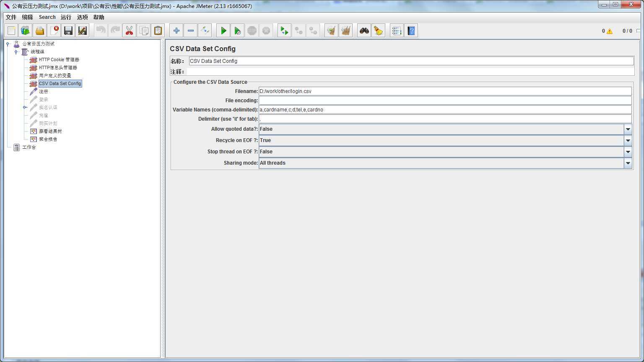The height and width of the screenshot is (362, 644).
Task: Collapse the 线程组 tree node handle
Action: (x=16, y=52)
